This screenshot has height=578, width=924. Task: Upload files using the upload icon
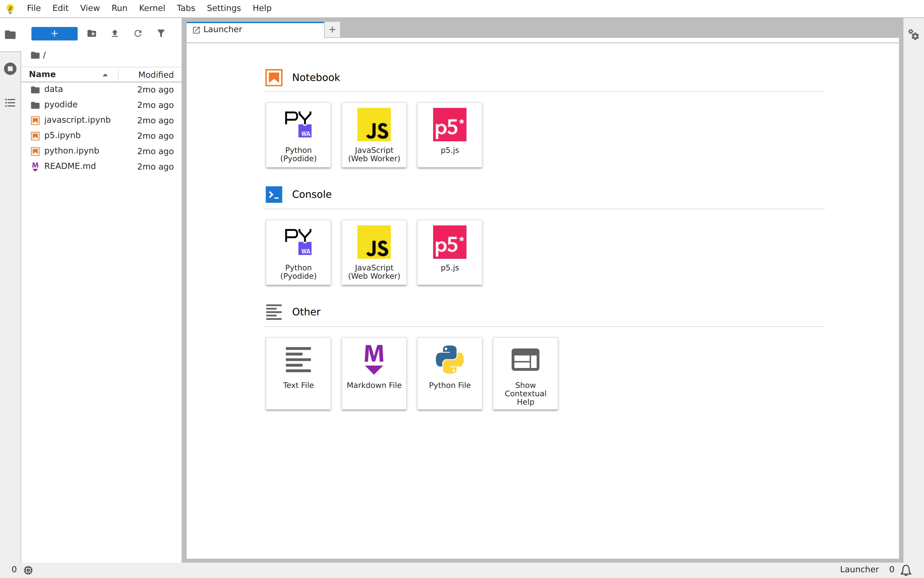click(x=115, y=34)
